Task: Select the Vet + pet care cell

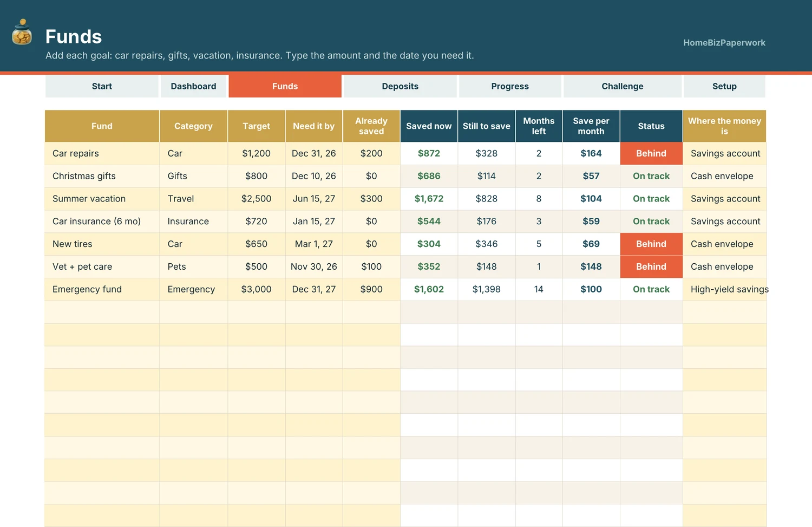Action: tap(102, 266)
